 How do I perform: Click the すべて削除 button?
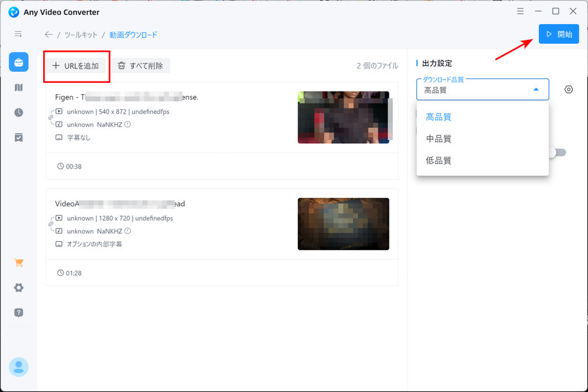pos(140,65)
